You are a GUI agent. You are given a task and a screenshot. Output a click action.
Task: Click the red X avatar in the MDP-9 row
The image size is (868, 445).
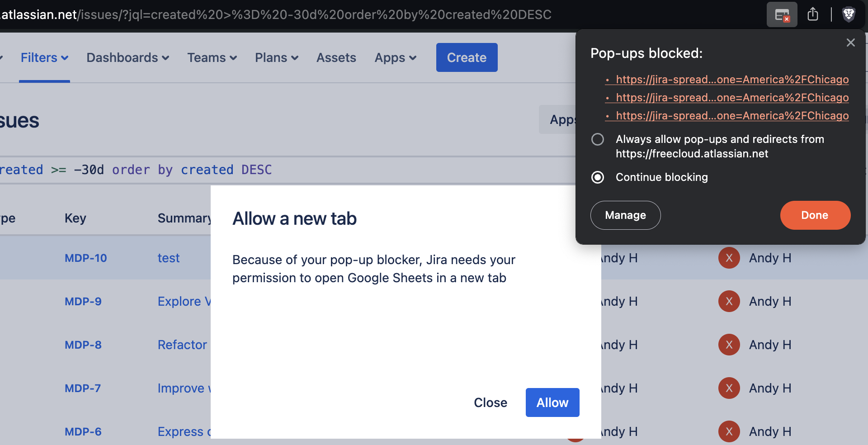(x=729, y=302)
